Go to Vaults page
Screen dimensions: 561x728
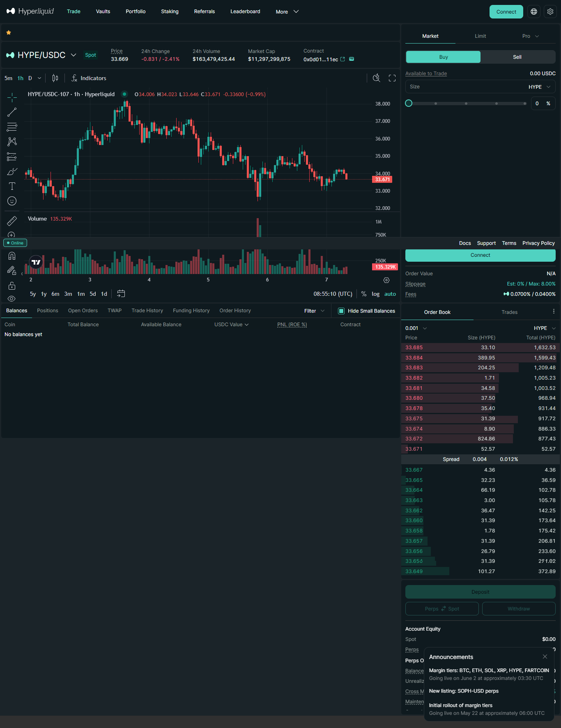(103, 12)
